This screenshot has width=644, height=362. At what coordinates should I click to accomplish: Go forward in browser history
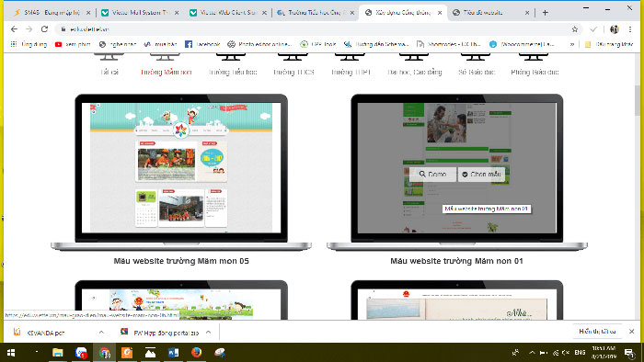29,29
